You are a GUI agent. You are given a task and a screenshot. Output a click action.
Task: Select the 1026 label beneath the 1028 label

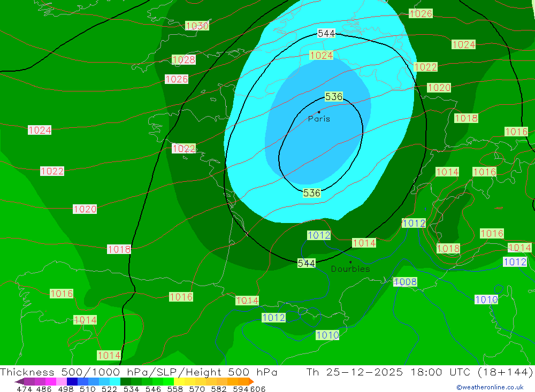click(x=177, y=79)
